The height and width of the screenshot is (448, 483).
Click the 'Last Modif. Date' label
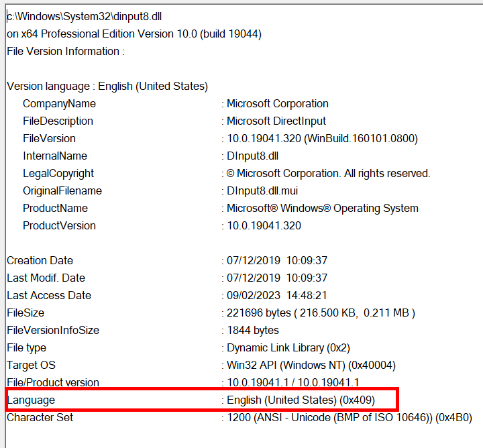[46, 278]
